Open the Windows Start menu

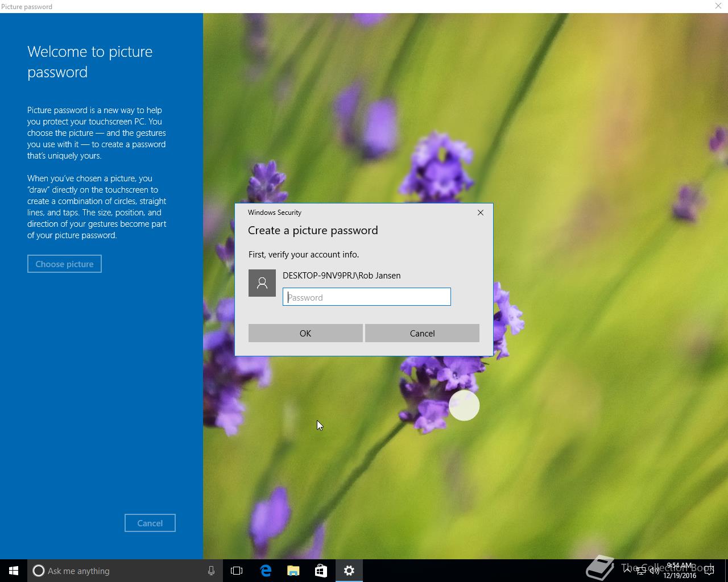pos(14,571)
